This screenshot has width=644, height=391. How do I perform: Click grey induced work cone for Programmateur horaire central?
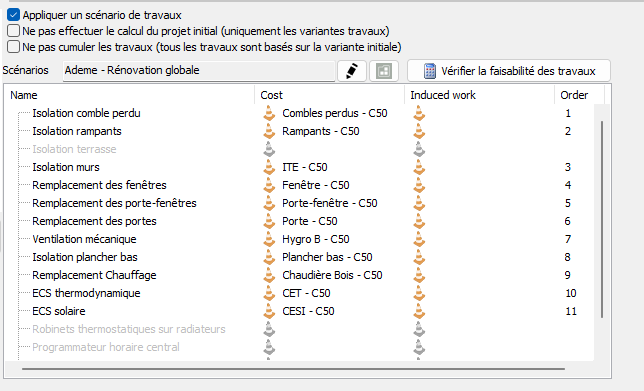(419, 347)
